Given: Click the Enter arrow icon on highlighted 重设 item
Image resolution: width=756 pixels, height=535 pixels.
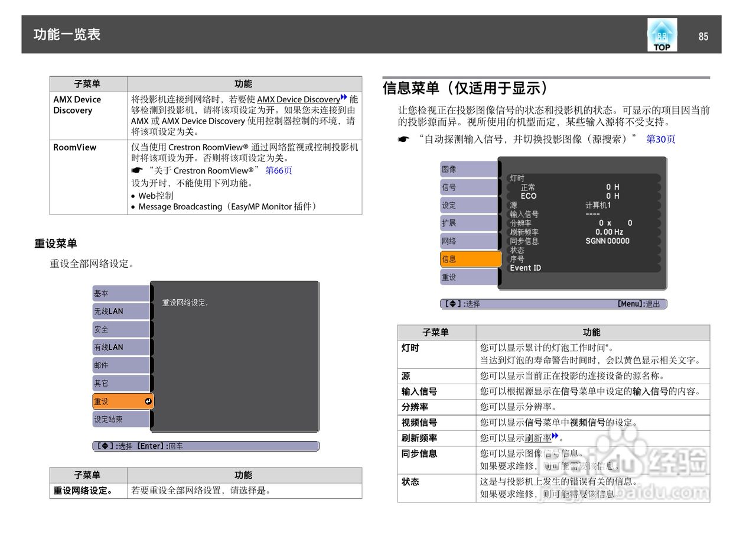Looking at the screenshot, I should click(x=148, y=401).
